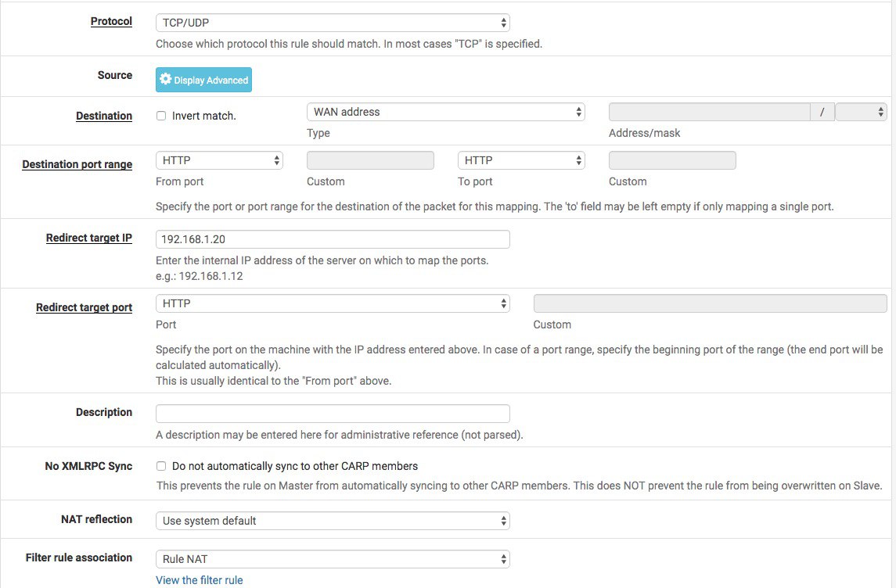This screenshot has width=896, height=588.
Task: Click the destination Address field
Action: [709, 112]
